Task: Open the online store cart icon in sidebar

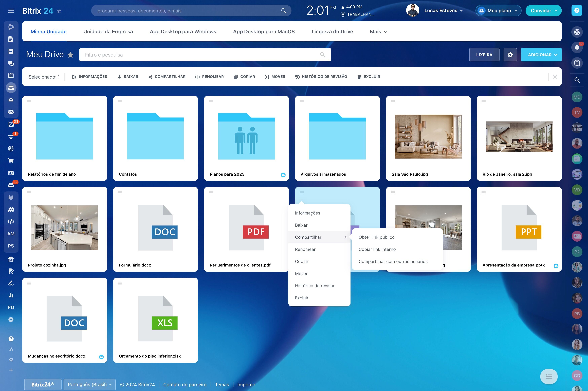Action: (x=11, y=161)
